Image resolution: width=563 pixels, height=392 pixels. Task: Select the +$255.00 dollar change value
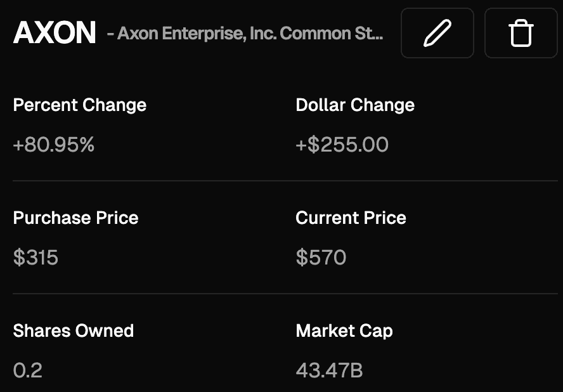[342, 145]
